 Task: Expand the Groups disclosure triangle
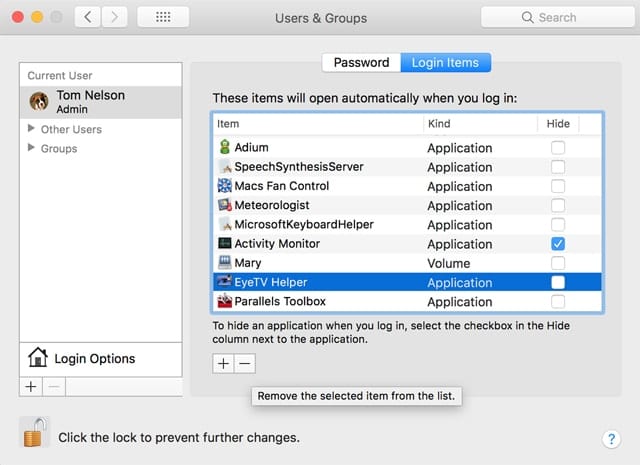pyautogui.click(x=32, y=148)
